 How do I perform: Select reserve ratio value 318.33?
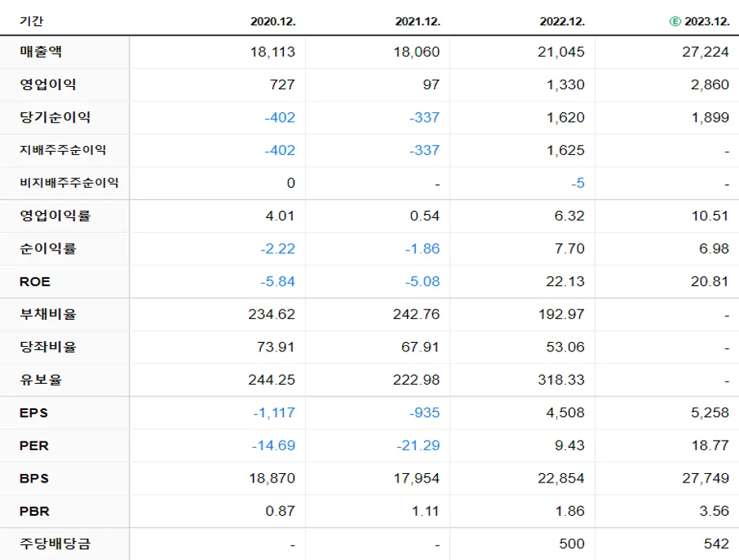561,380
